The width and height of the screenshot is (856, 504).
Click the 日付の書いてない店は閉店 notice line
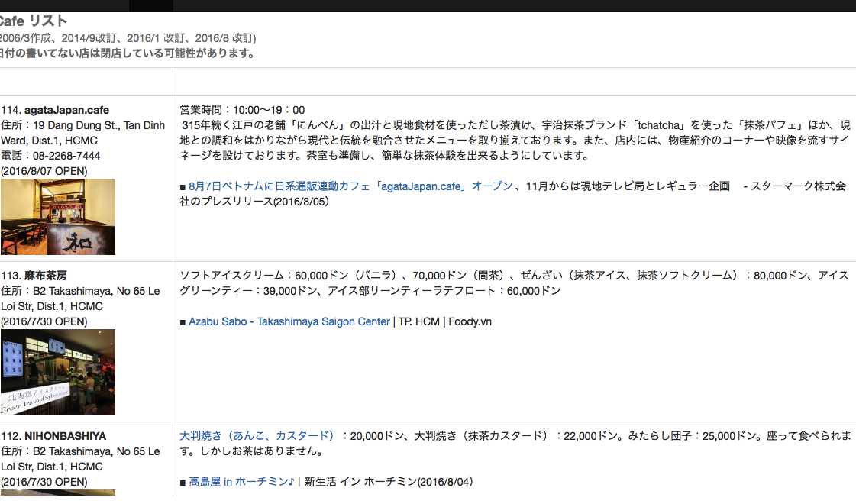click(128, 53)
